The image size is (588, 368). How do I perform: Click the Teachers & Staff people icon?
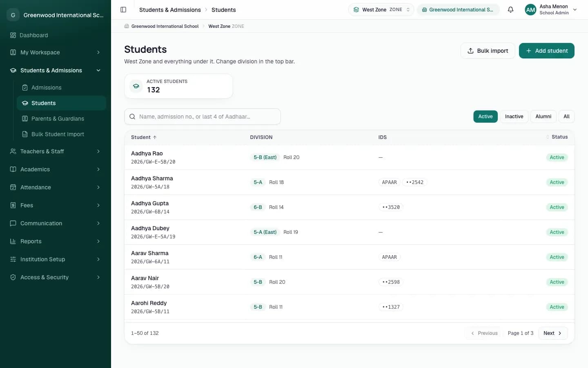click(x=13, y=151)
